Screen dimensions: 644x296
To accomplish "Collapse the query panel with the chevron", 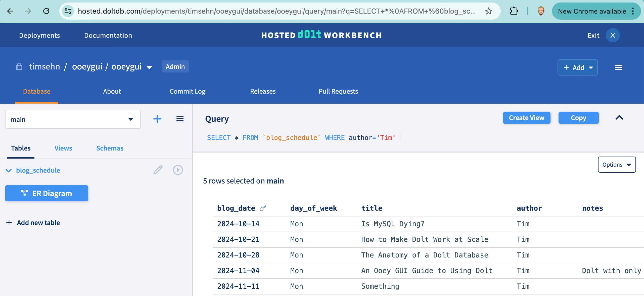I will 619,118.
